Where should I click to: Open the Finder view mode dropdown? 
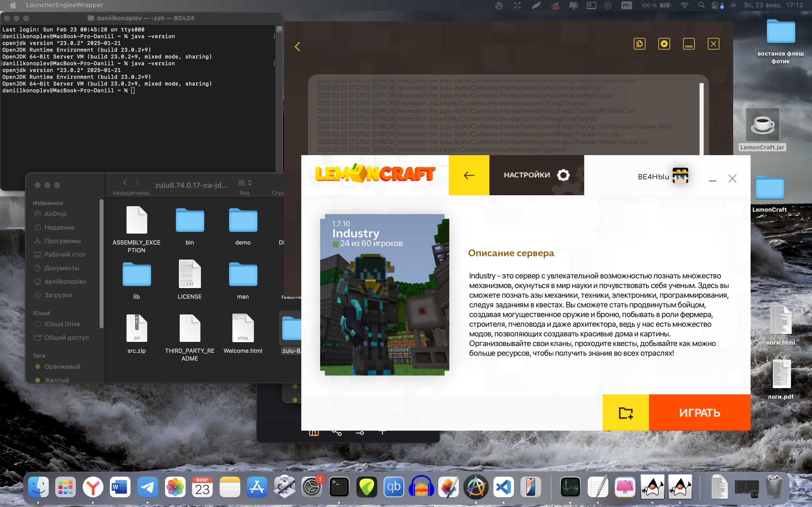pos(245,183)
